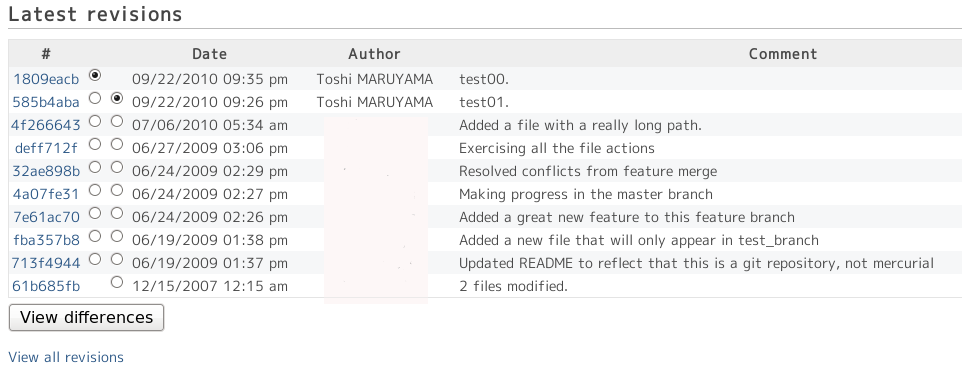962x374 pixels.
Task: Click the View differences button
Action: pyautogui.click(x=87, y=318)
